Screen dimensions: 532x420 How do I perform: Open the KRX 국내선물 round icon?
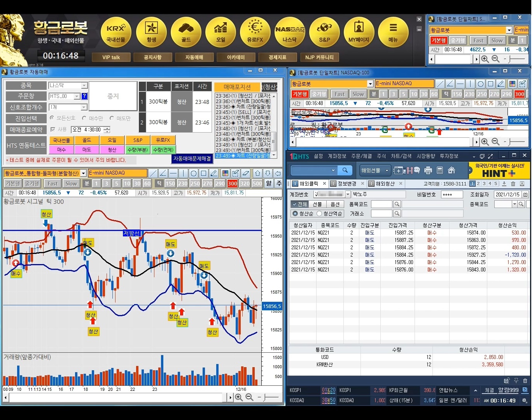(x=116, y=32)
